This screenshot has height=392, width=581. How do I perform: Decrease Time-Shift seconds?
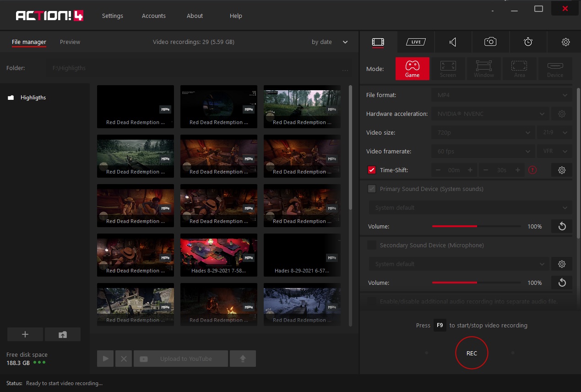point(486,170)
